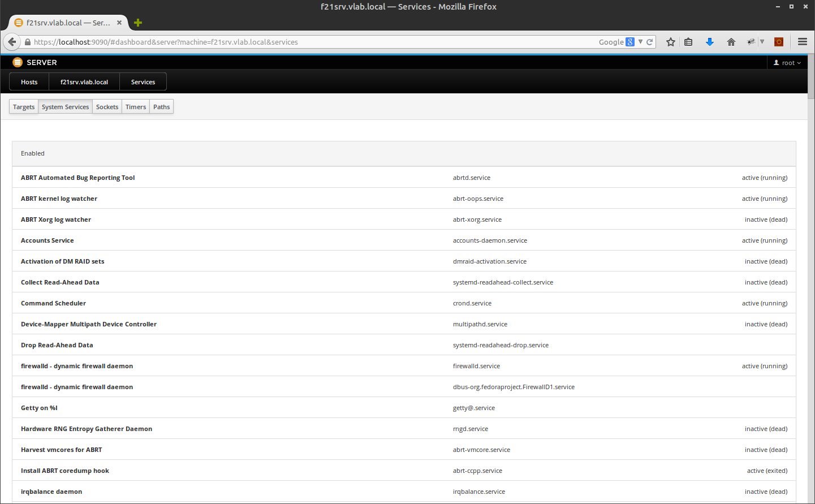Bookmark this page with the star icon
Image resolution: width=815 pixels, height=504 pixels.
[671, 42]
